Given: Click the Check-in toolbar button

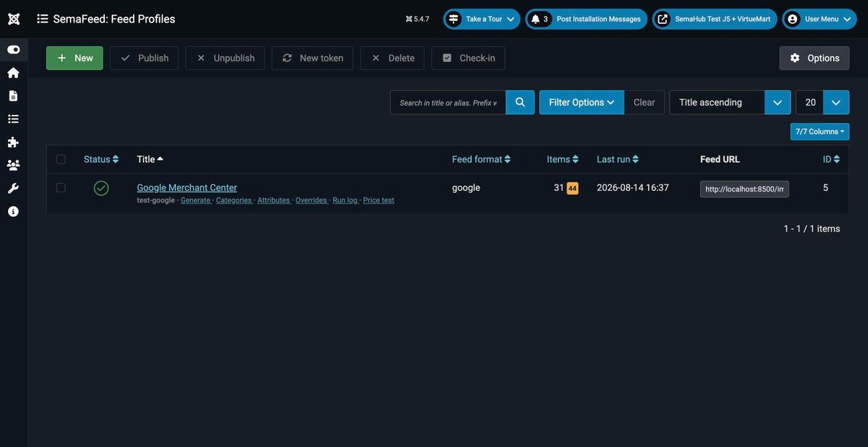Looking at the screenshot, I should coord(468,58).
